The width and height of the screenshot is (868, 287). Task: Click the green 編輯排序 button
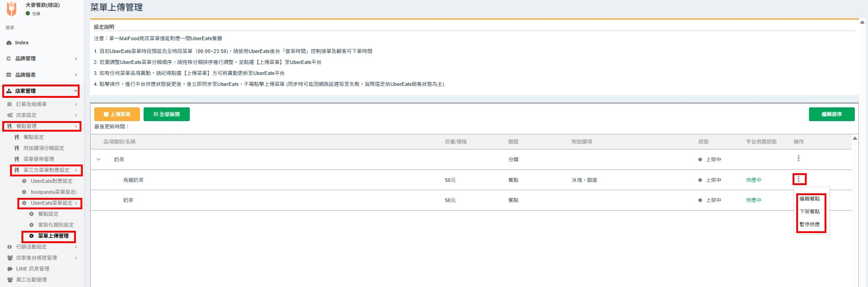pyautogui.click(x=831, y=114)
